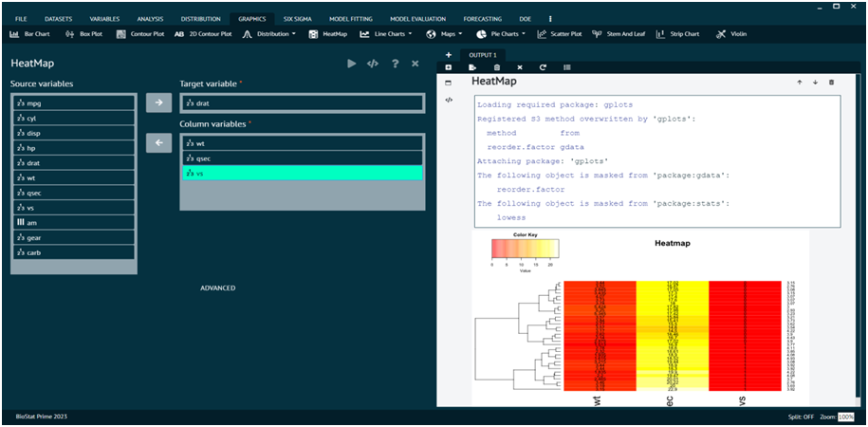Open the Stem And Leaf tool
Viewport: 868px width, 427px height.
click(x=619, y=34)
